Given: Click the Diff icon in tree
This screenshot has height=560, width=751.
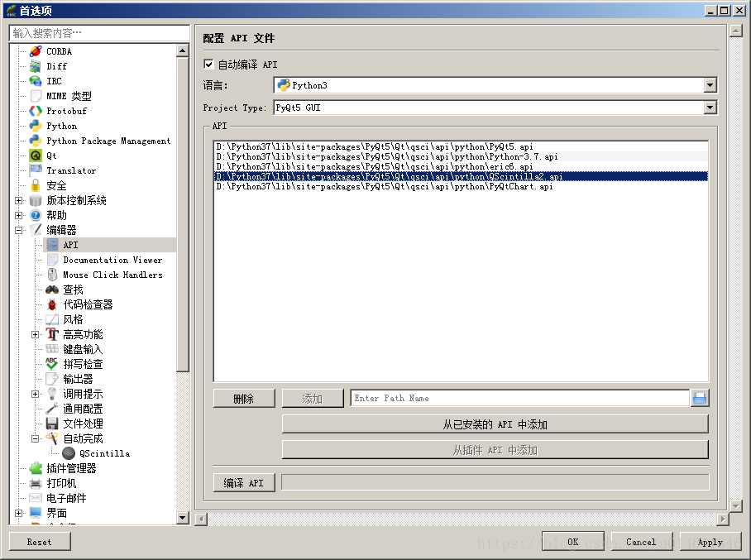Looking at the screenshot, I should 36,66.
